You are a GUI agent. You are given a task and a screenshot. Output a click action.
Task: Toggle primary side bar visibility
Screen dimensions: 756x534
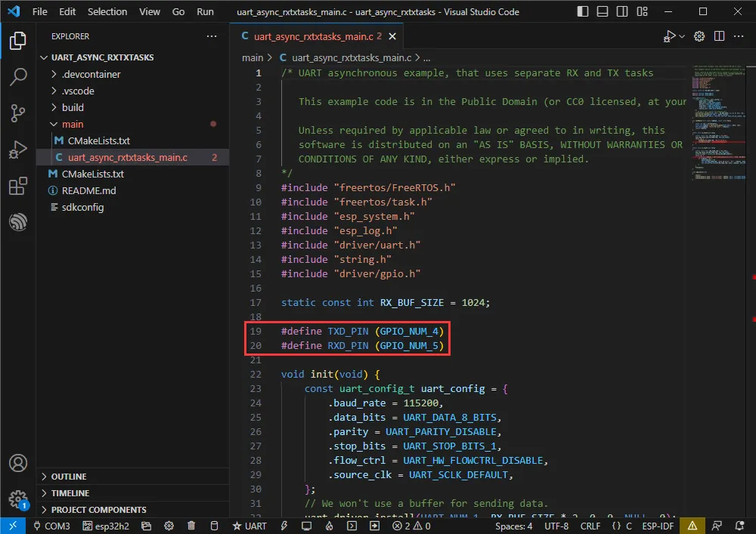coord(581,12)
